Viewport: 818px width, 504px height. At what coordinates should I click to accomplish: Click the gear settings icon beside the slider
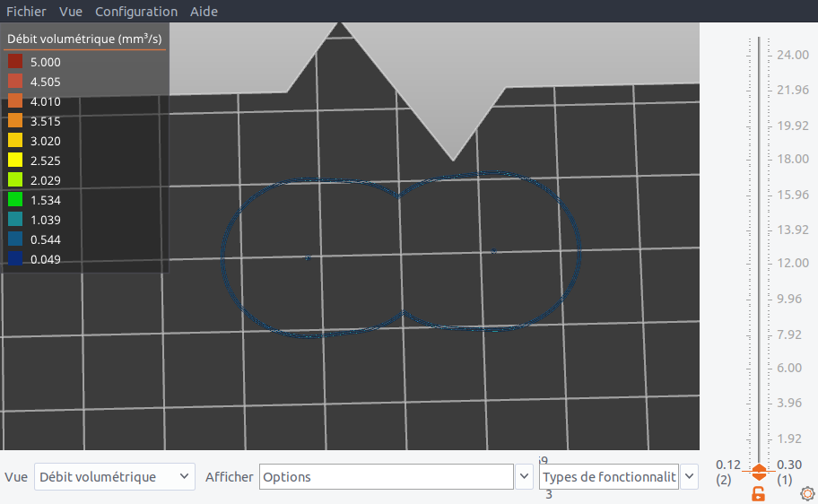point(807,493)
